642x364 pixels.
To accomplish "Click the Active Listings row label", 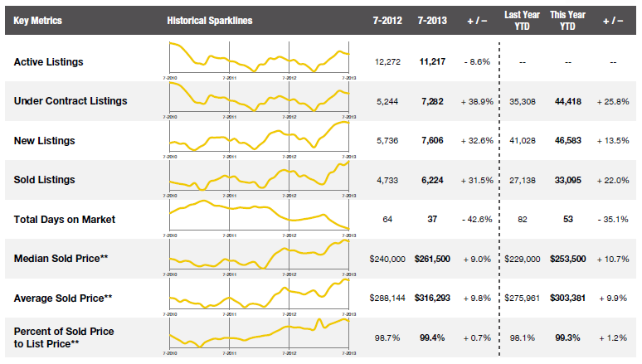I will [x=49, y=62].
